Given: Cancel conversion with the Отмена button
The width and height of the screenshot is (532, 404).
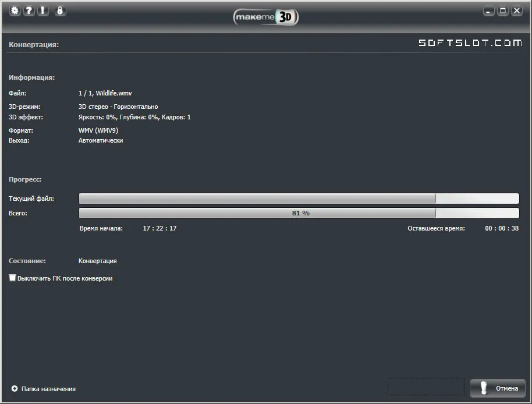Looking at the screenshot, I should click(x=498, y=388).
